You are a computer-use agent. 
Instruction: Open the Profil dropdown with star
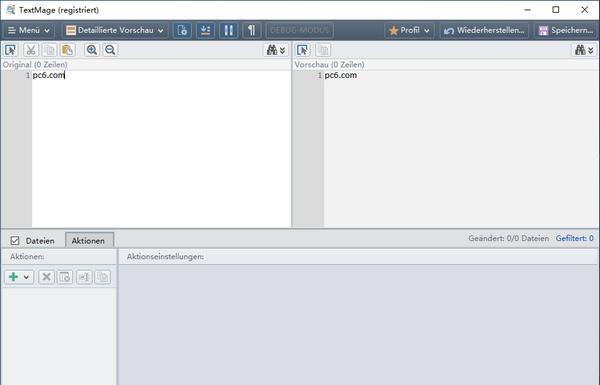pos(409,30)
